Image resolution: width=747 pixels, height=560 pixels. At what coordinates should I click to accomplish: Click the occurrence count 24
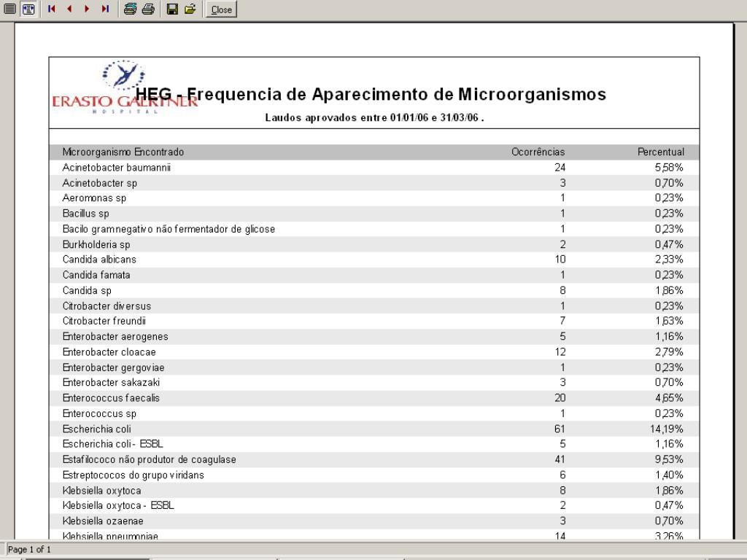(x=560, y=168)
